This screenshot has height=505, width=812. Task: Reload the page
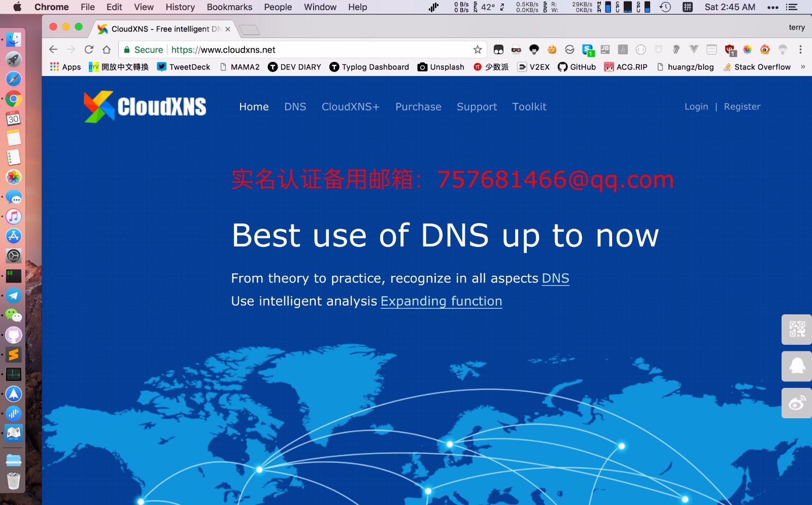pos(89,50)
